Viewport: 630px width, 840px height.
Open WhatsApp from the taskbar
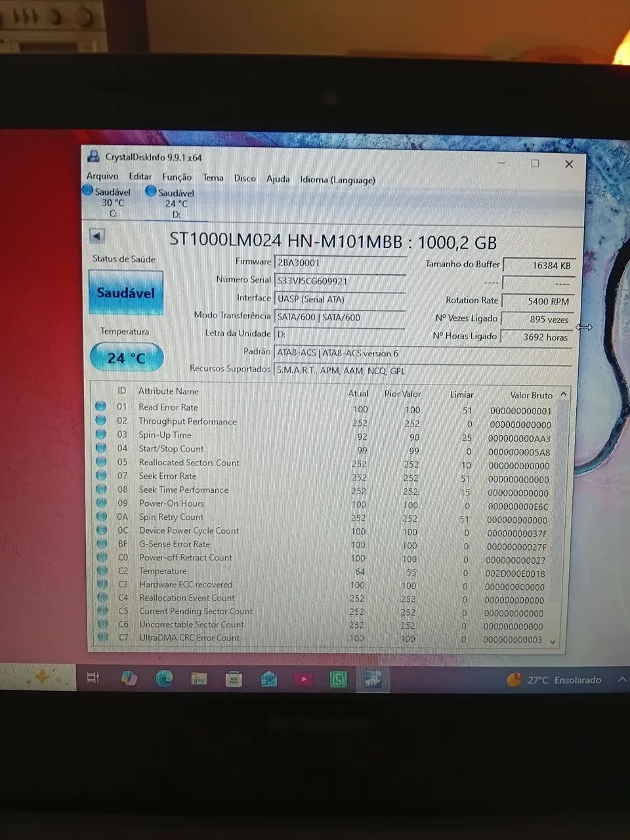(x=338, y=679)
